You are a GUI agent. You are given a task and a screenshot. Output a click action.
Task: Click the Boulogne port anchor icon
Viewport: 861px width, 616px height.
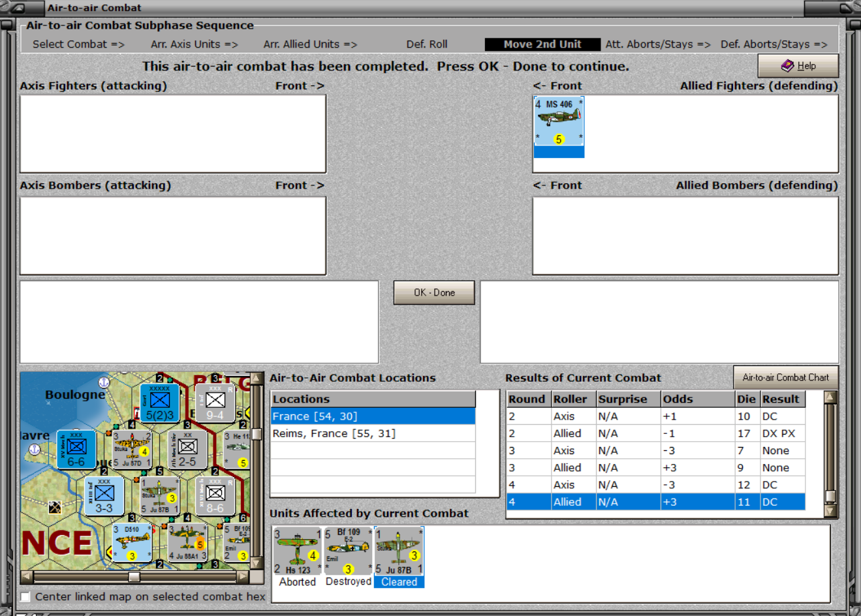[104, 382]
